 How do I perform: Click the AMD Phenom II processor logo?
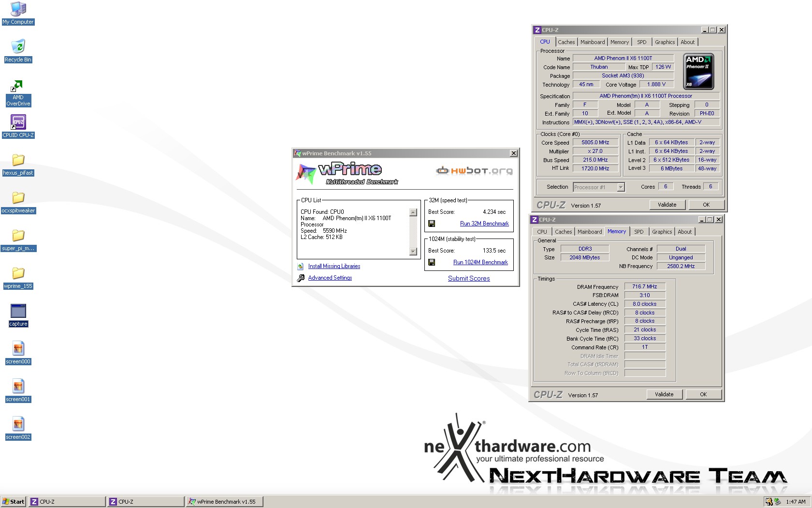point(699,72)
